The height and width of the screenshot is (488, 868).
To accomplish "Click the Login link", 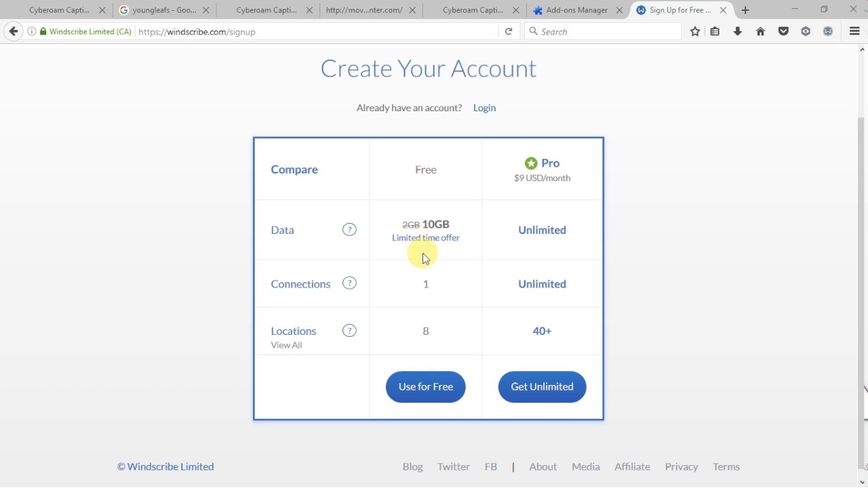I will pos(484,108).
